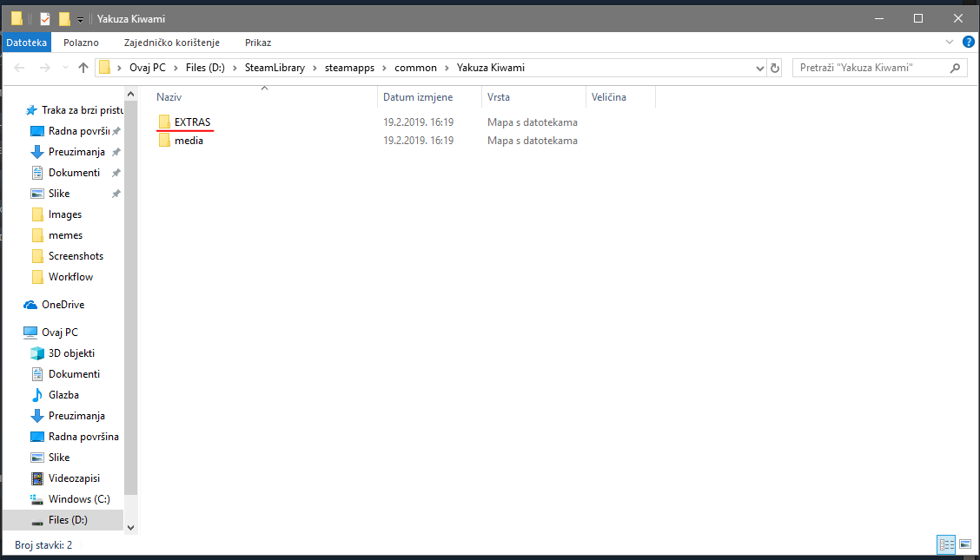This screenshot has height=560, width=980.
Task: Click the search magnifier icon
Action: tap(955, 68)
